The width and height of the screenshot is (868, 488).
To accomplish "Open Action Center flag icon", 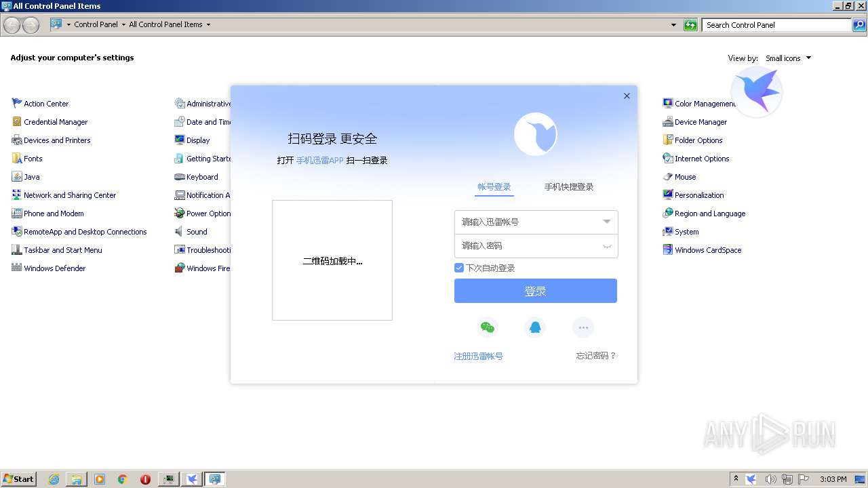I will tap(17, 103).
